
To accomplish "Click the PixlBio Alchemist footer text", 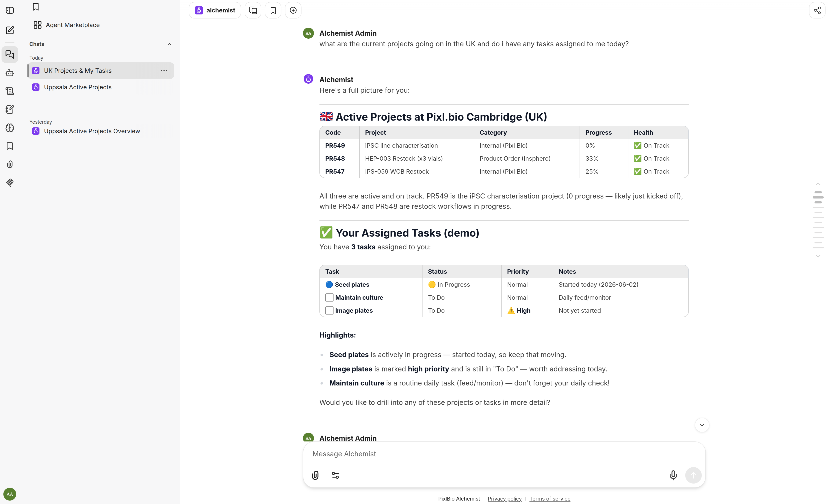I will (x=459, y=499).
